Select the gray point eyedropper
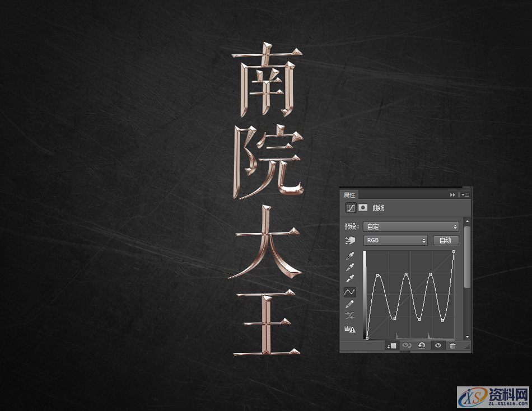This screenshot has width=532, height=411. tap(349, 267)
